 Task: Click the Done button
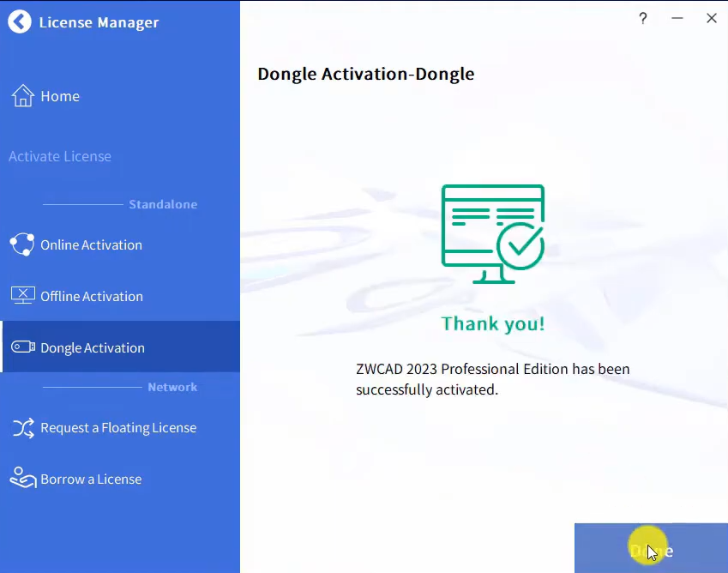651,548
